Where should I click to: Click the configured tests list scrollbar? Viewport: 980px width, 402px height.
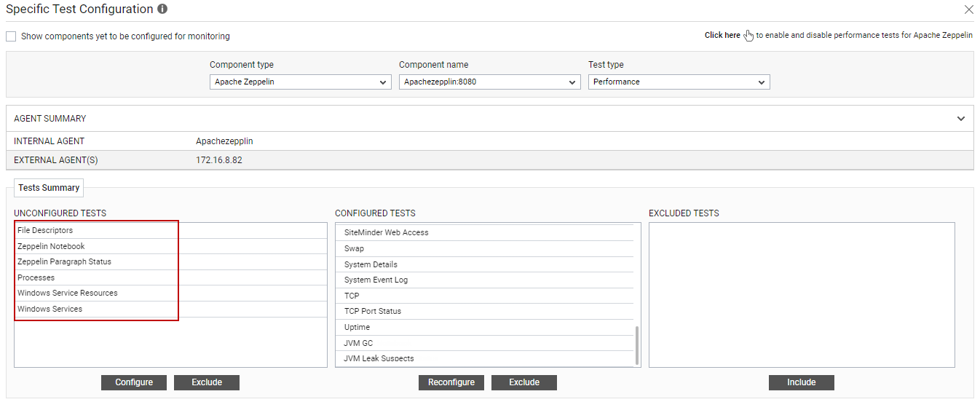(x=637, y=345)
